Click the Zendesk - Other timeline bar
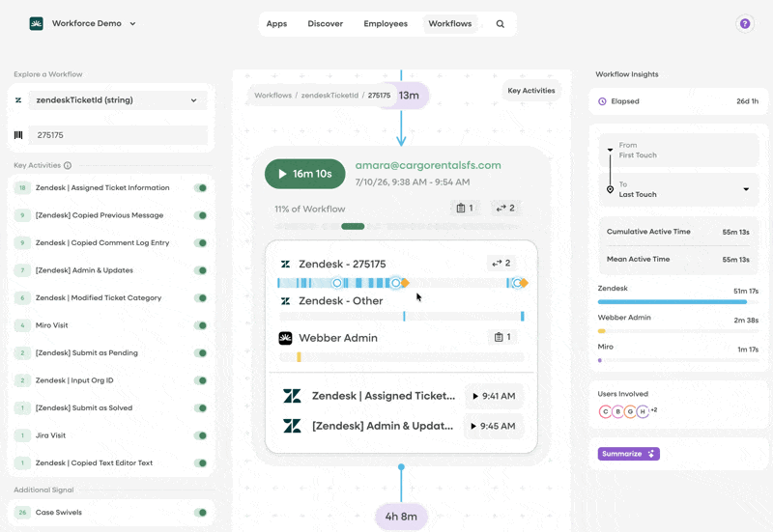 401,317
